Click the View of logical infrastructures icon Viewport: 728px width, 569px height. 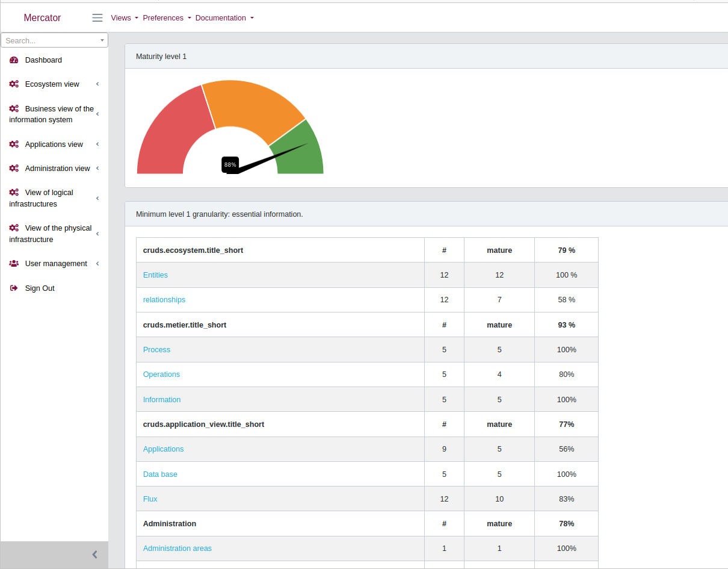[13, 192]
